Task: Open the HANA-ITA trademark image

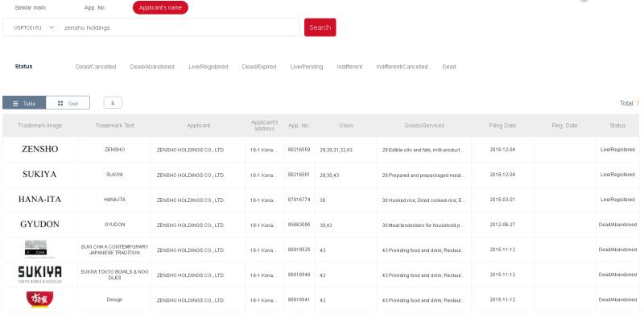Action: coord(39,200)
